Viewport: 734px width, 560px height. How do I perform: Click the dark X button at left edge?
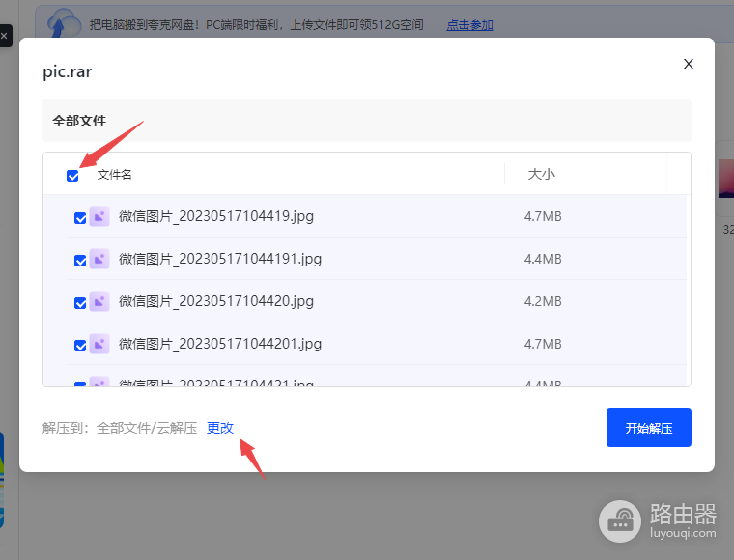coord(4,36)
